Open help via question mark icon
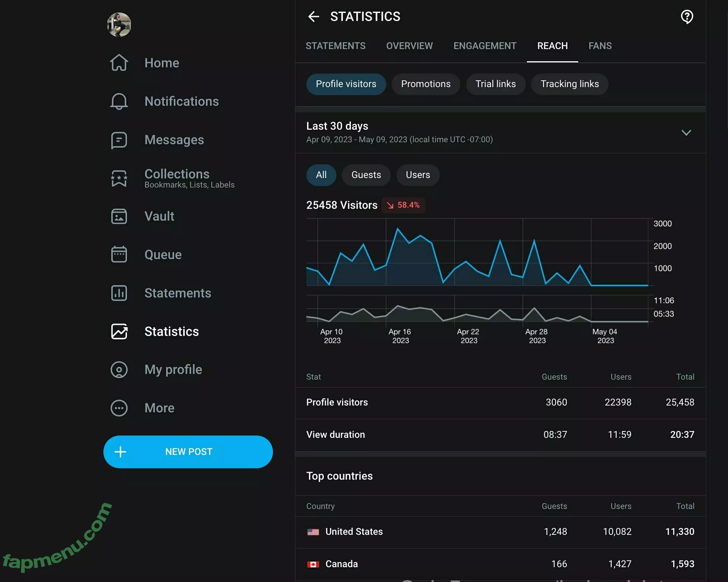Viewport: 728px width, 582px height. (687, 17)
